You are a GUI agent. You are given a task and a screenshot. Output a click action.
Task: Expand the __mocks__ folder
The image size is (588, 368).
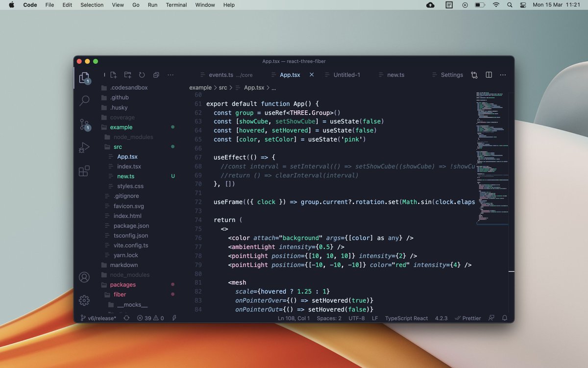[132, 305]
